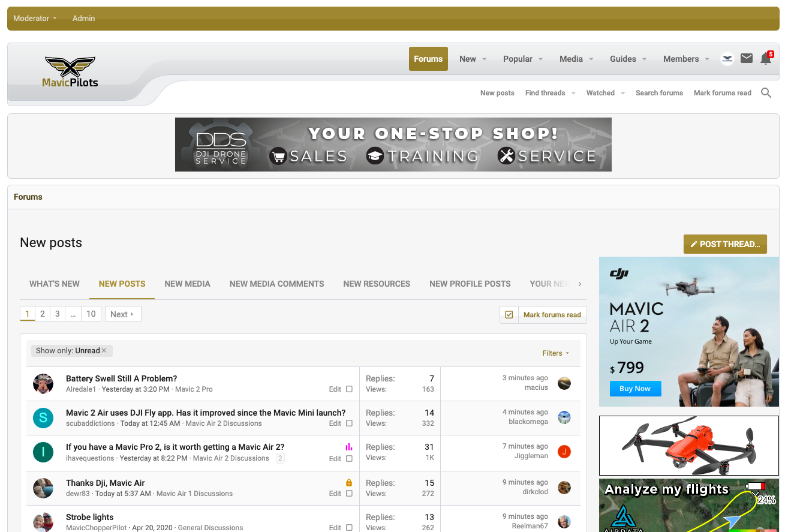788x532 pixels.
Task: Open the Battery Swell Still A Problem thread
Action: point(121,378)
